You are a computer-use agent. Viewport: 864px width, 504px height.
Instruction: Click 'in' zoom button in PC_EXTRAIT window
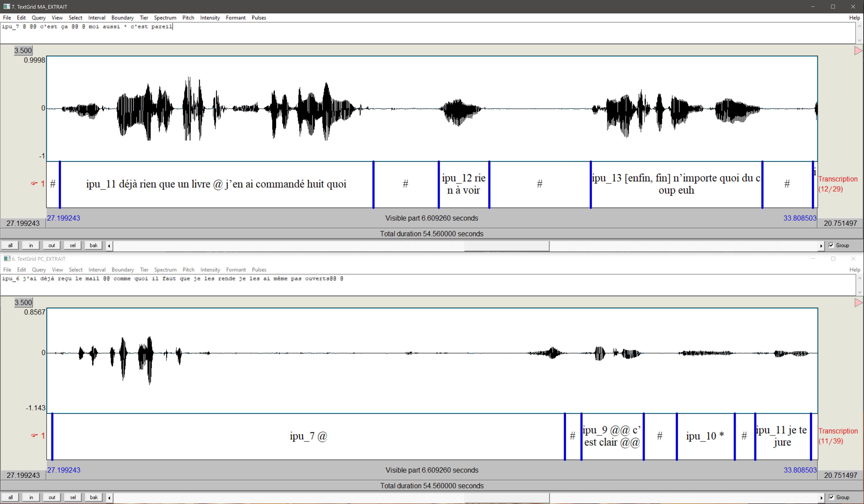31,497
